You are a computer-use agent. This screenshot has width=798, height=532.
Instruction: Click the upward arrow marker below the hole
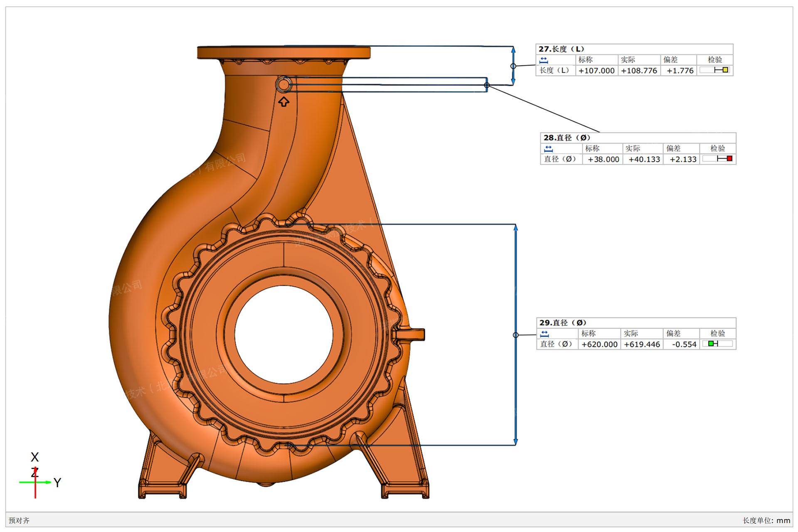click(283, 101)
